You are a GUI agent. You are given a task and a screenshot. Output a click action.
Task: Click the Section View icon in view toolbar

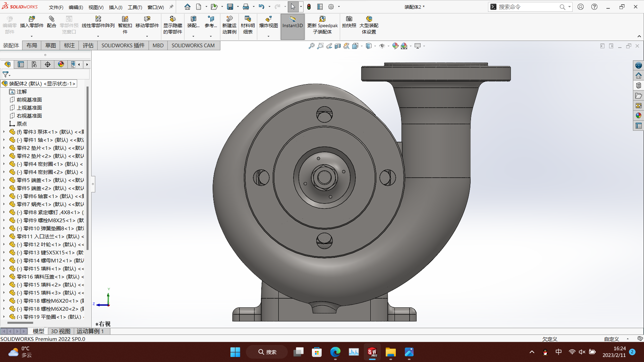pos(338,46)
